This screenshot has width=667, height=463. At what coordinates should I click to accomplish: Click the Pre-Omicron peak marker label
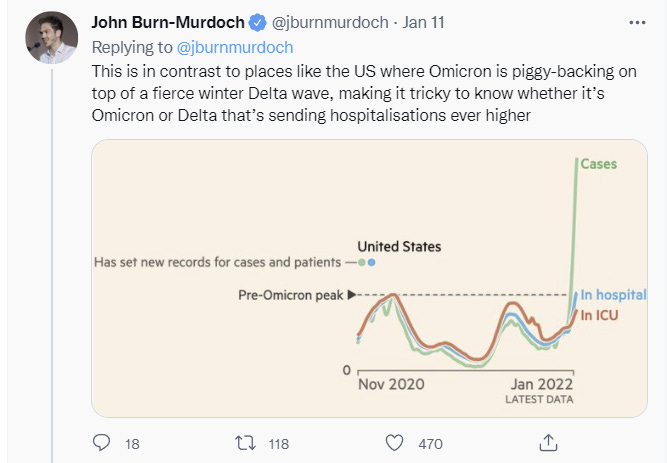290,295
